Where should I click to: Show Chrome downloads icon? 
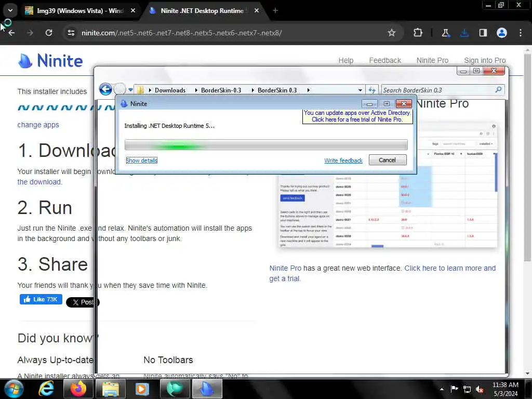tap(464, 33)
